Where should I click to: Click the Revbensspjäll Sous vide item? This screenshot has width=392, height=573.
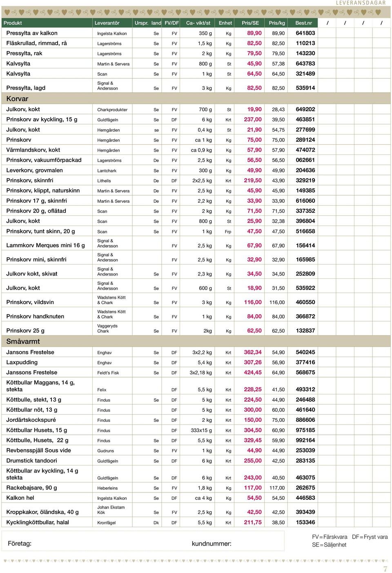[39, 450]
